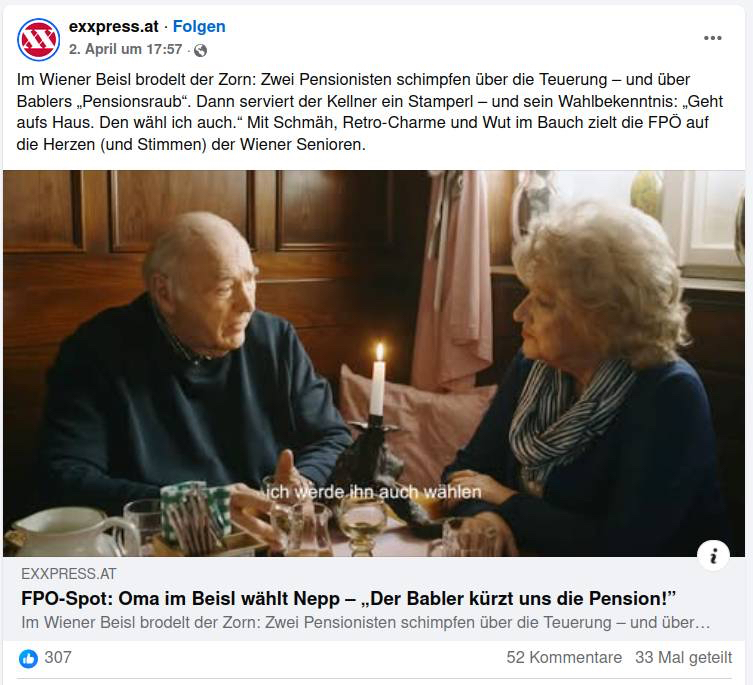Open the exxpress.at page name

tap(113, 26)
